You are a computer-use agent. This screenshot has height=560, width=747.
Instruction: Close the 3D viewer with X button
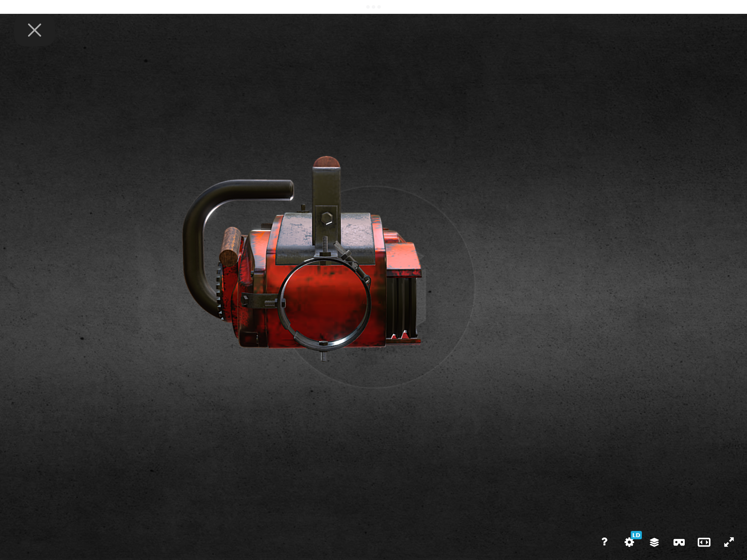(x=34, y=30)
